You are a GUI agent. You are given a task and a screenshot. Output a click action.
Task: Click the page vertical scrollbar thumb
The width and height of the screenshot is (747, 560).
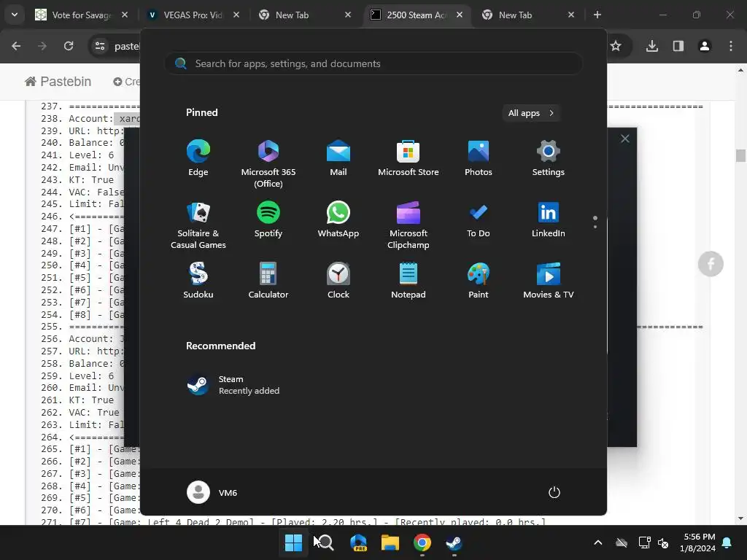click(x=740, y=156)
